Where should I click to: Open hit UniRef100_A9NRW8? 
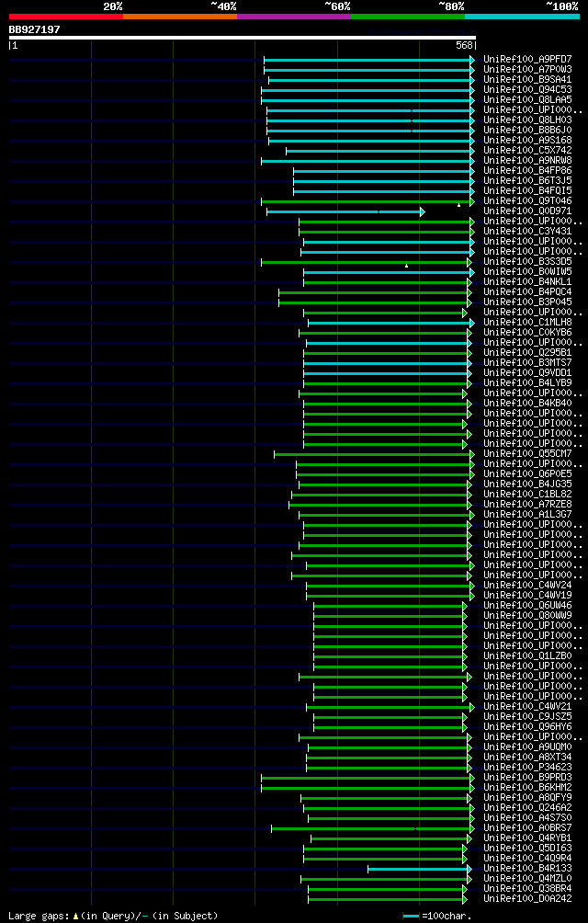[x=527, y=161]
